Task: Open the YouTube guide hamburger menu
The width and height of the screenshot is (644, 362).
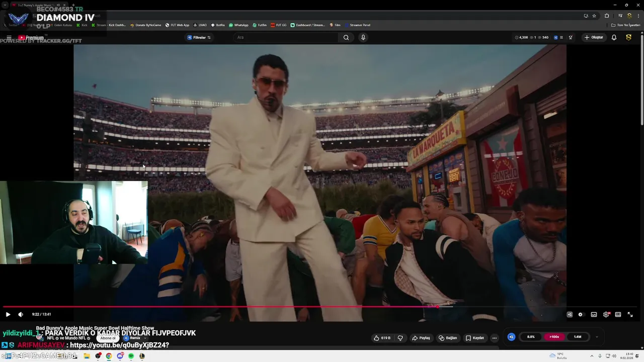Action: (9, 38)
